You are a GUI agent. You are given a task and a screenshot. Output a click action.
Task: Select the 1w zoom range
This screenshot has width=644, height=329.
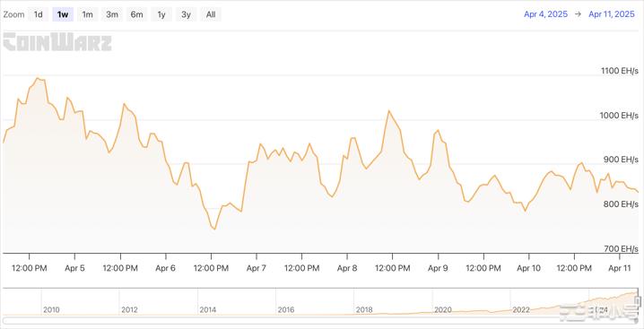click(x=63, y=14)
